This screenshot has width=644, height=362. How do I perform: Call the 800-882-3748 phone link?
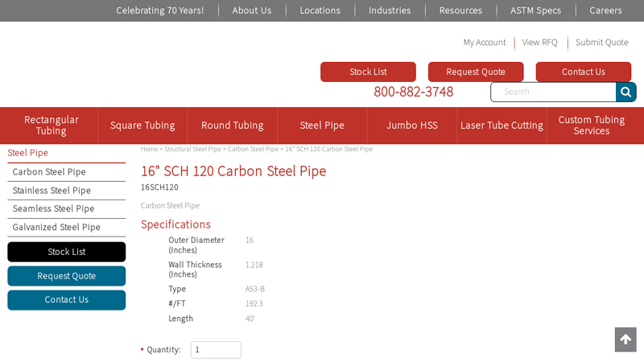coord(413,92)
